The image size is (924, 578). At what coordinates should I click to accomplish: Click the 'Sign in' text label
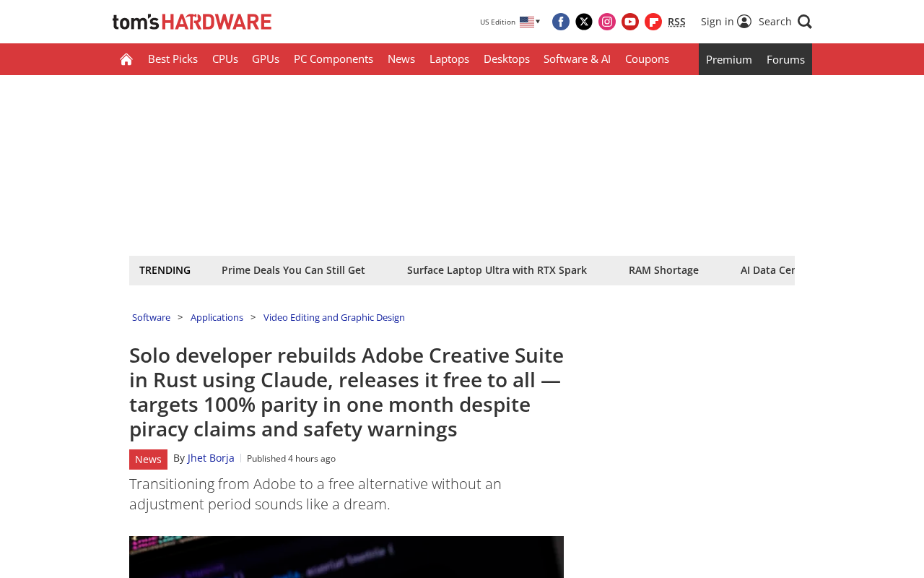(x=717, y=22)
